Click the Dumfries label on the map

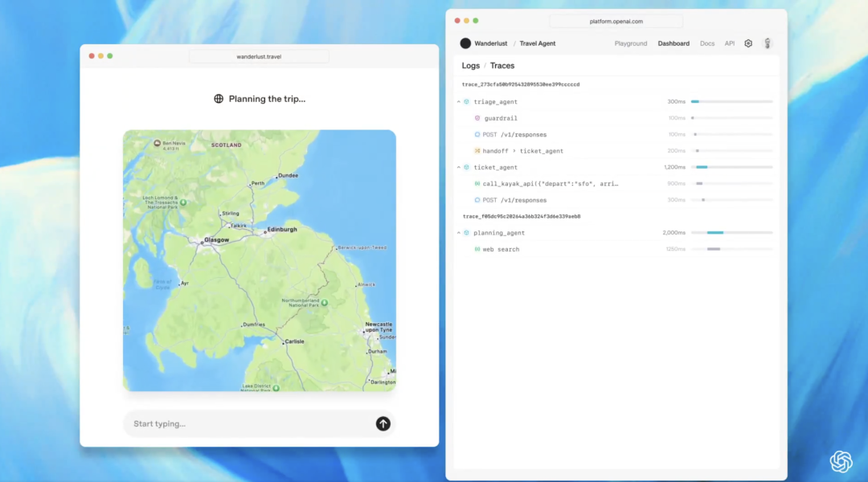tap(254, 325)
